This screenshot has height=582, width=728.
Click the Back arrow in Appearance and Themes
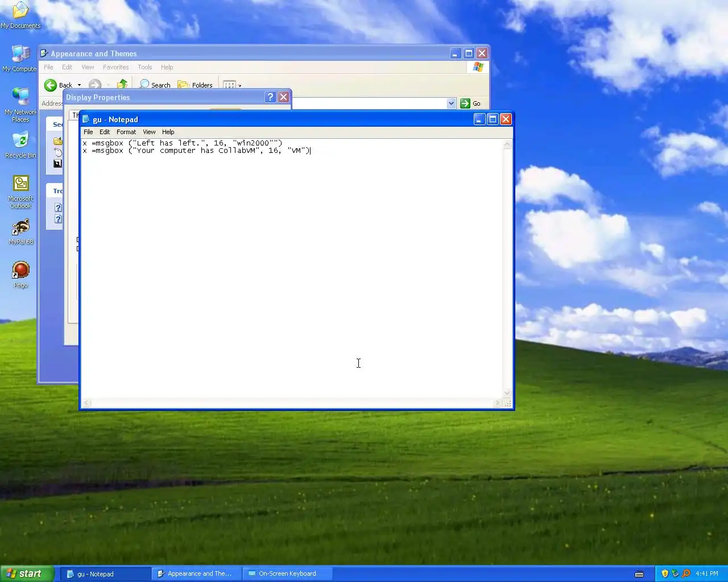[x=51, y=85]
